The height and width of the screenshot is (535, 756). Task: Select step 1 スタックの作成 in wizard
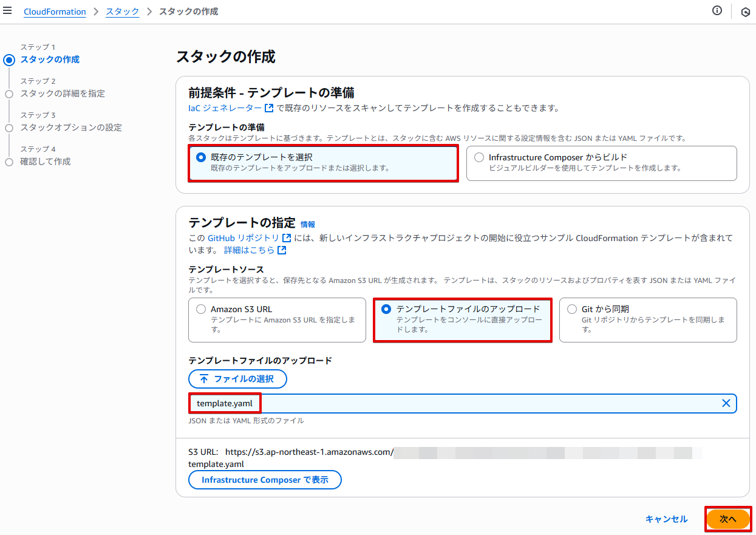50,60
